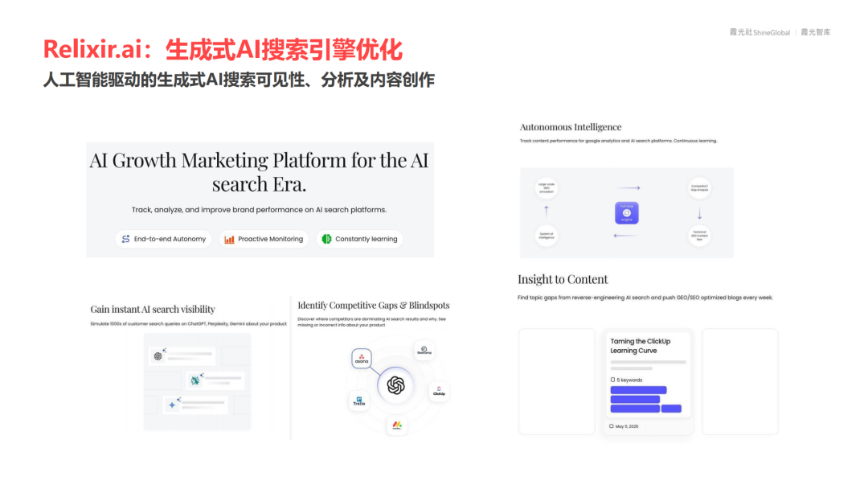
Task: Click the End-to-end Autonomy icon
Action: point(125,239)
